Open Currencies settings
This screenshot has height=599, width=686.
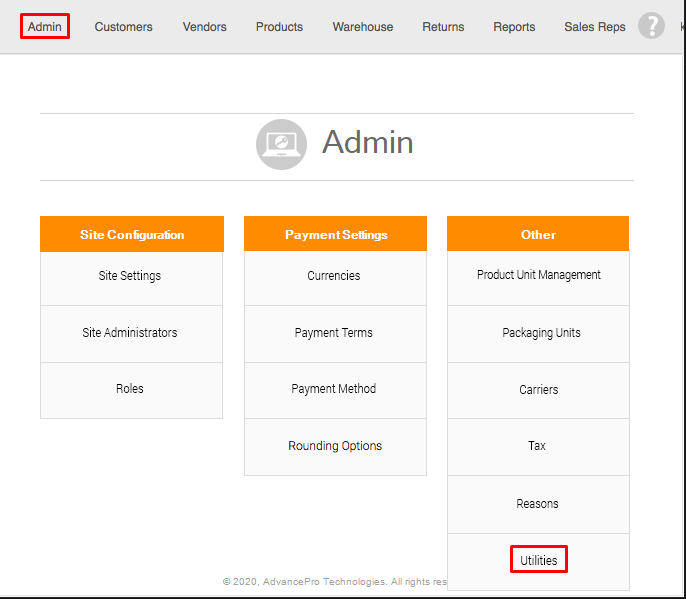click(334, 276)
